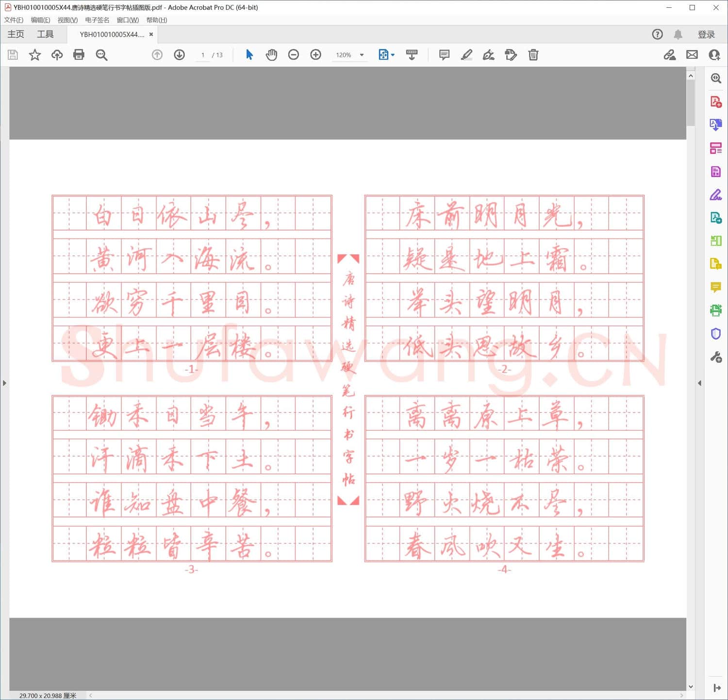Open the search tools magnifier in right pane
The height and width of the screenshot is (700, 728).
(716, 78)
